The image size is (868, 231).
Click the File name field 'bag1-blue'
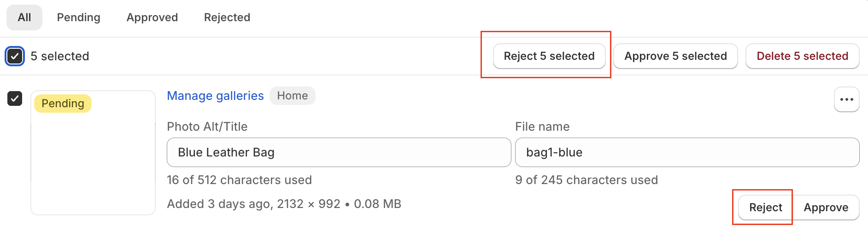click(686, 152)
